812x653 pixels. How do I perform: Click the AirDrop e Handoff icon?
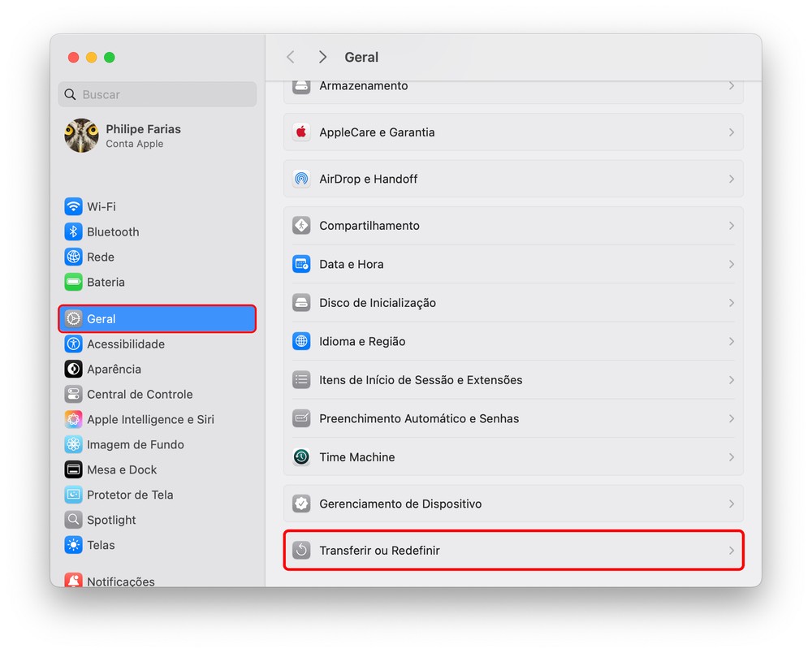301,179
